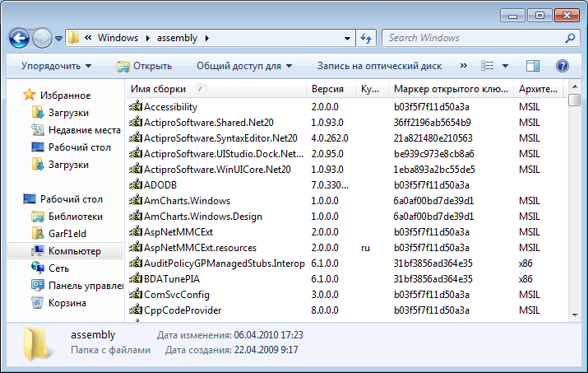
Task: Expand arrow after assembly breadcrumb
Action: tap(207, 39)
